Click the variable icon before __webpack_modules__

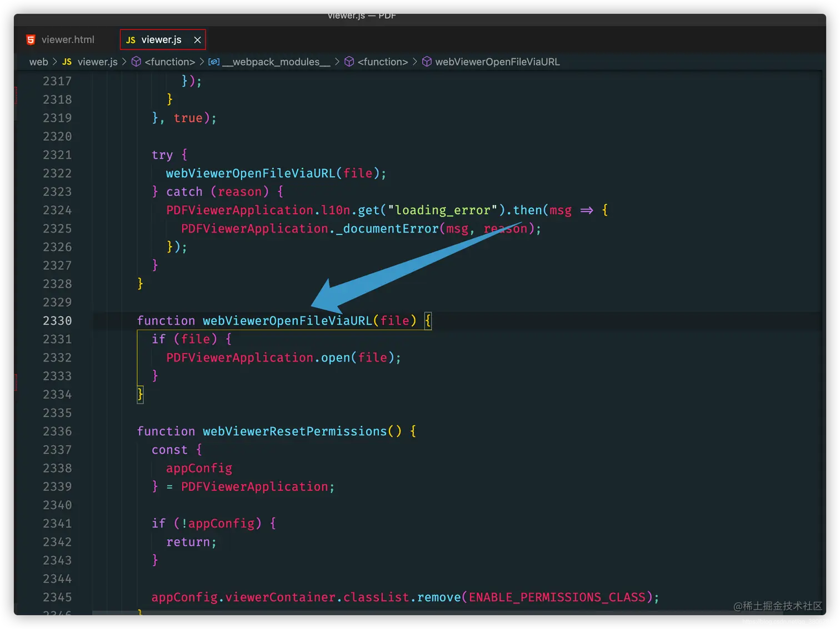tap(214, 62)
